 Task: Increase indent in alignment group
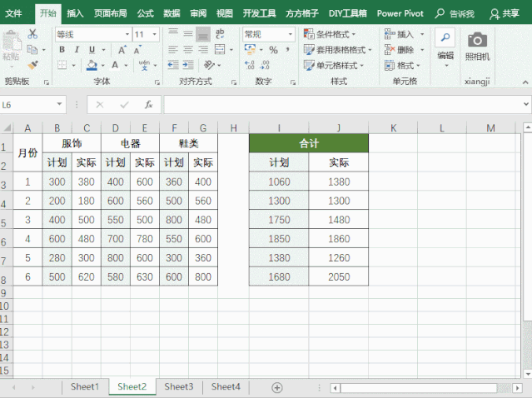tap(188, 64)
